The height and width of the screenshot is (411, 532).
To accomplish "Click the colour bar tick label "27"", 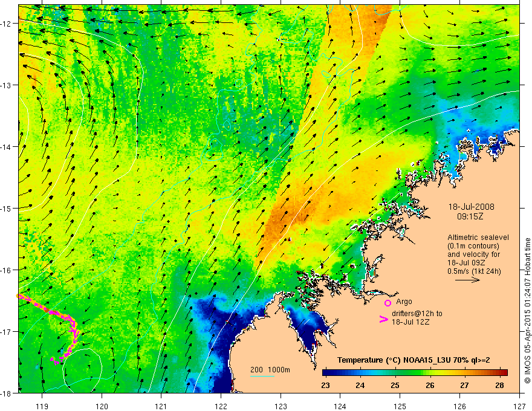I will pos(464,386).
